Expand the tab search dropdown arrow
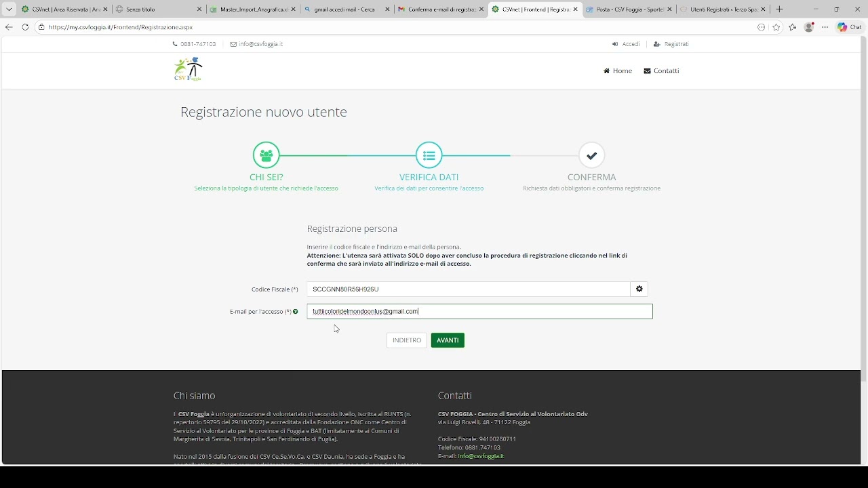Viewport: 868px width, 488px height. [9, 9]
